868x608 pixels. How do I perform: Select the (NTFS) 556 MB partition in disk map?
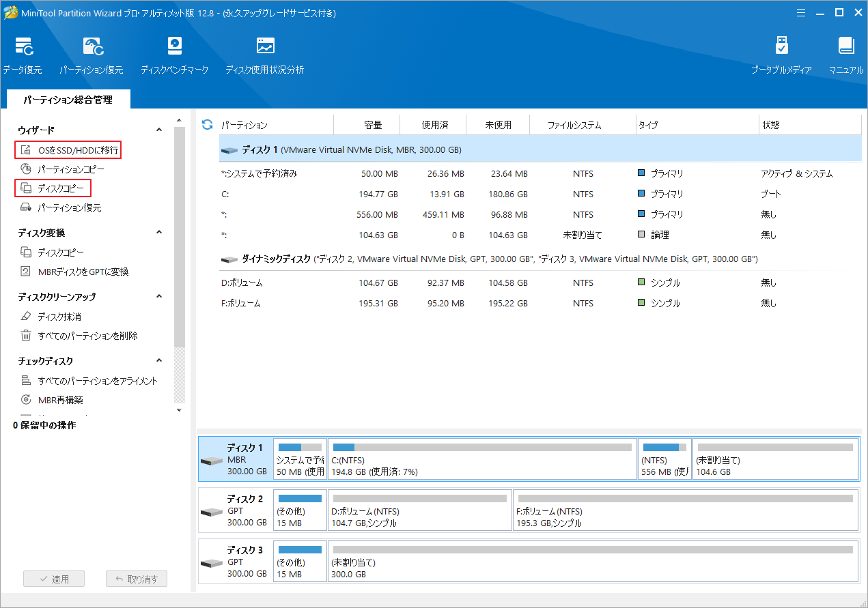[x=664, y=459]
